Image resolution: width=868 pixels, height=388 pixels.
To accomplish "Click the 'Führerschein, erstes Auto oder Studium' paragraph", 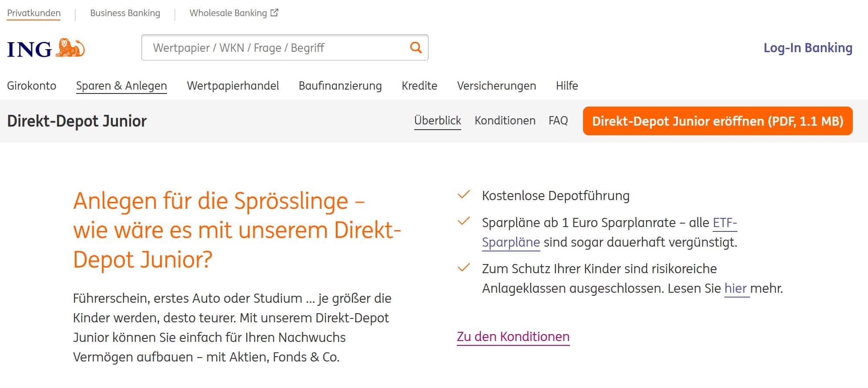I will [232, 328].
